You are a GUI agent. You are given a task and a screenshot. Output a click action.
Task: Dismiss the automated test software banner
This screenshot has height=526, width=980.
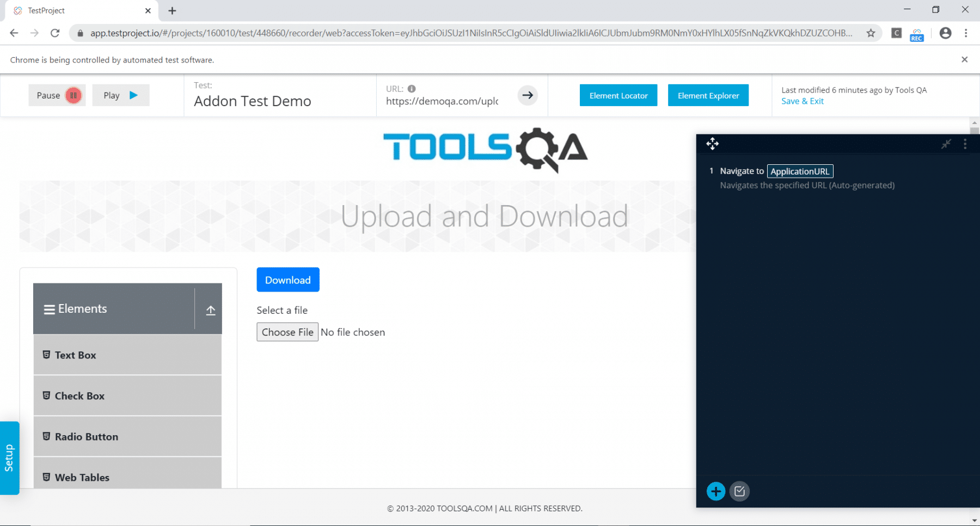click(964, 60)
